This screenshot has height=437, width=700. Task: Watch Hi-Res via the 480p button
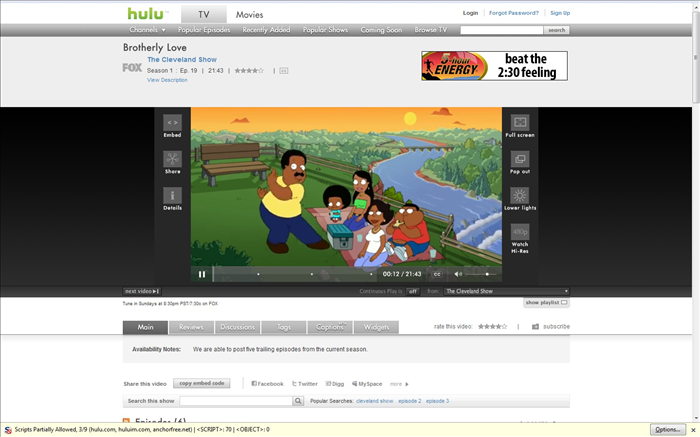pos(520,232)
